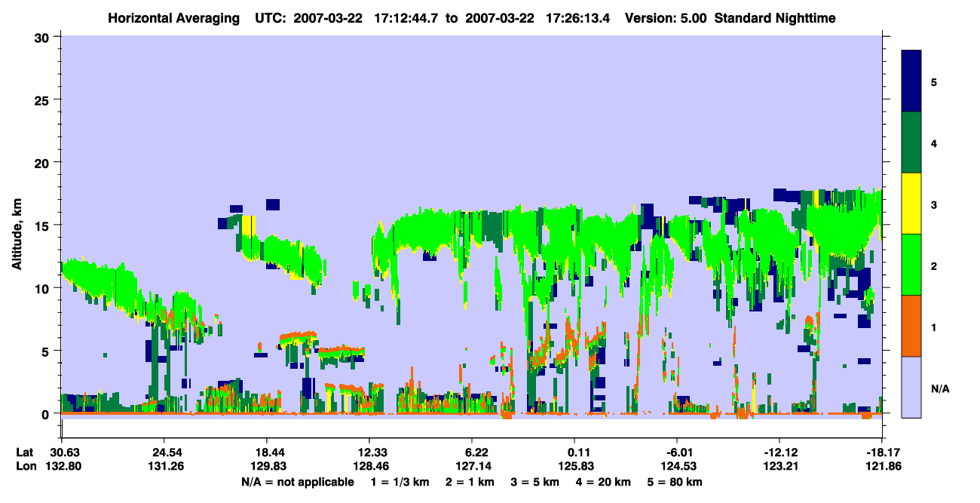Click longitude value 121.86

click(x=882, y=466)
